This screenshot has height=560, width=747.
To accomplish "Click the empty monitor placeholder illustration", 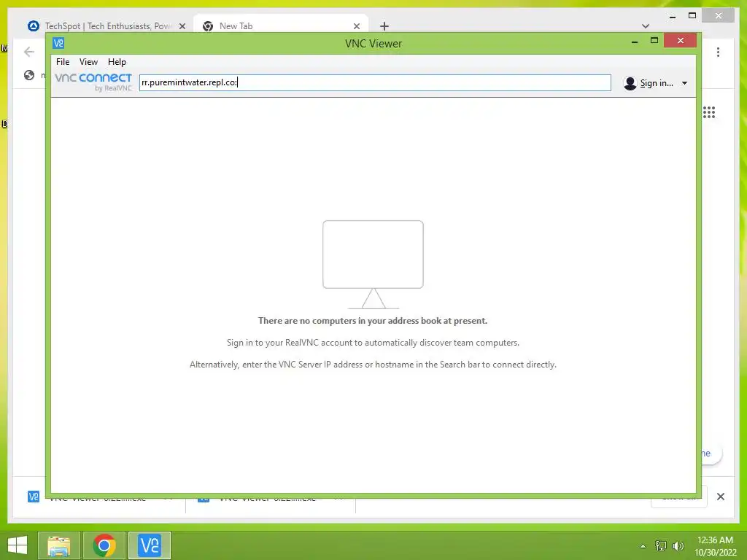I will (x=373, y=264).
